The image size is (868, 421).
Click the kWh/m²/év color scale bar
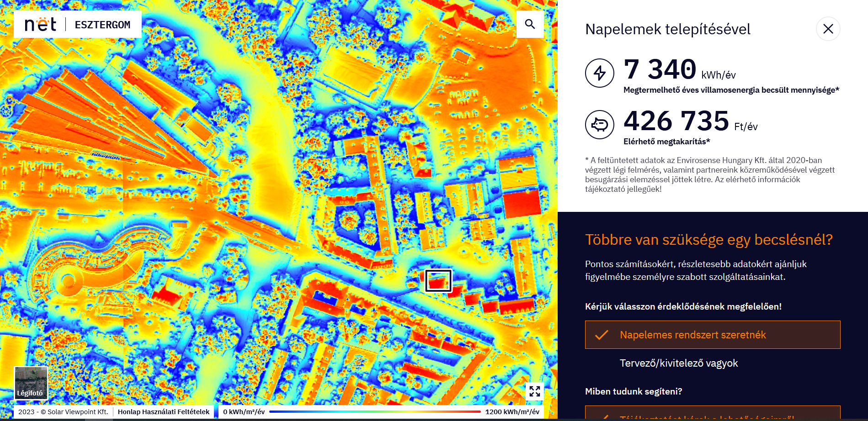pyautogui.click(x=375, y=412)
